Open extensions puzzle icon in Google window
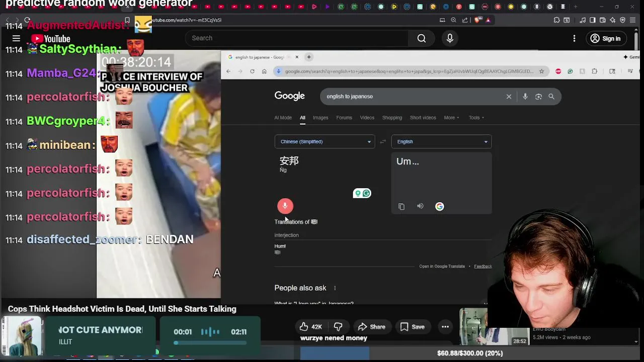Viewport: 644px width, 362px height. tap(594, 71)
